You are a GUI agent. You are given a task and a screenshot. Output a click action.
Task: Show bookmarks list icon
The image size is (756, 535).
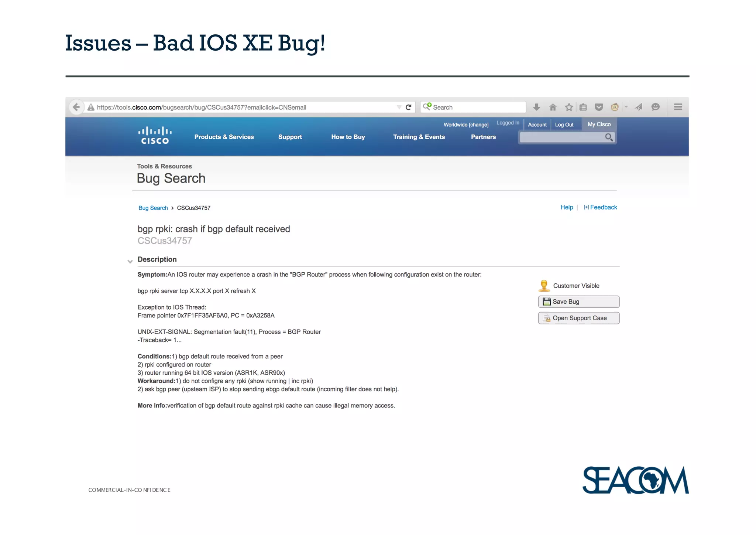pyautogui.click(x=583, y=107)
